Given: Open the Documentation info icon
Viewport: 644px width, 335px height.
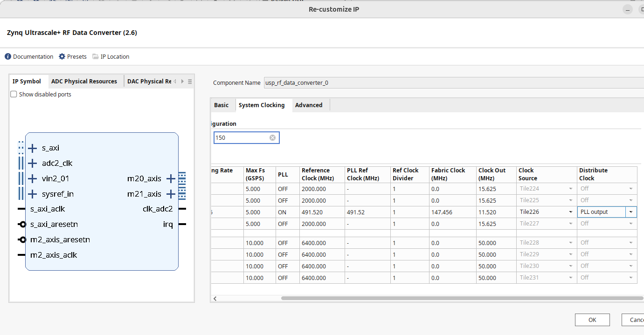Looking at the screenshot, I should [8, 56].
